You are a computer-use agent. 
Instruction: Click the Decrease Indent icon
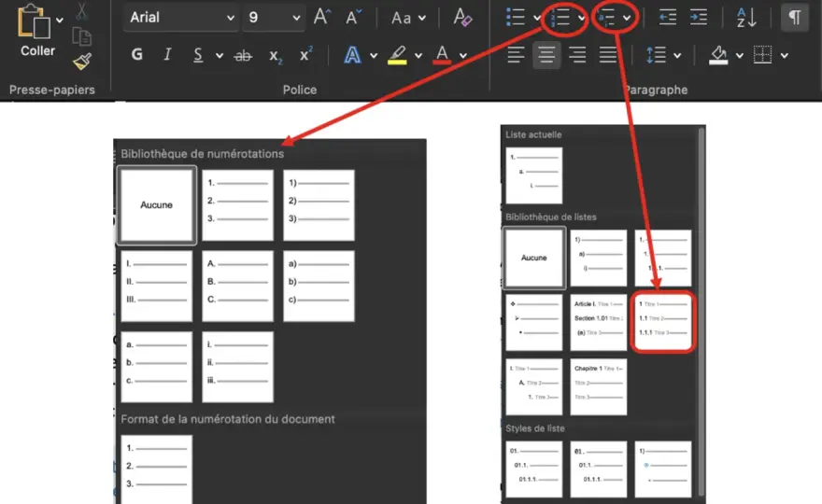667,18
